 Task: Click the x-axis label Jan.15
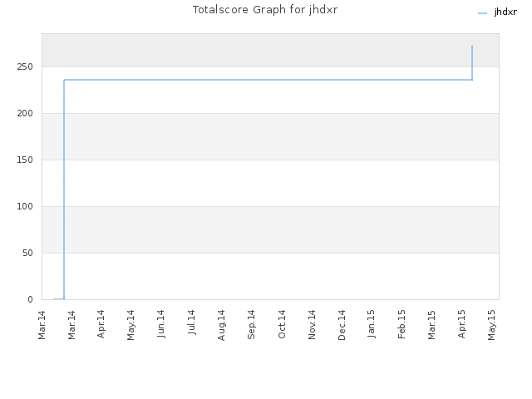[x=372, y=323]
